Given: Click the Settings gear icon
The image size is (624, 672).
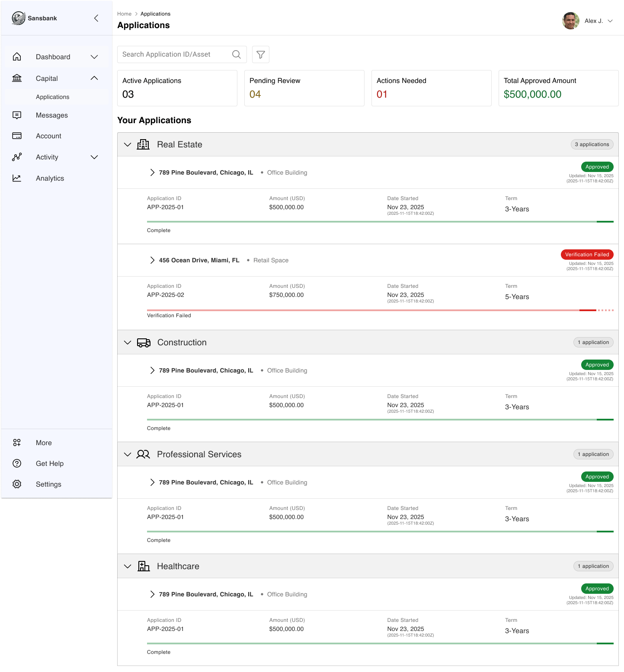Looking at the screenshot, I should [x=17, y=484].
